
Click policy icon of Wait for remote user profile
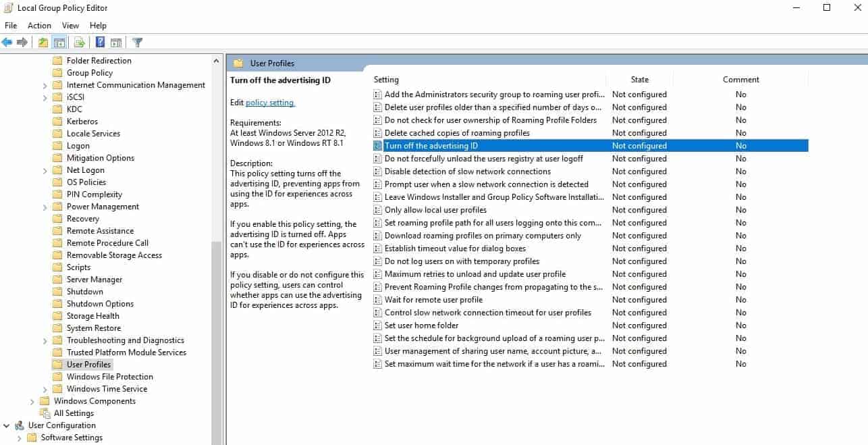coord(377,300)
